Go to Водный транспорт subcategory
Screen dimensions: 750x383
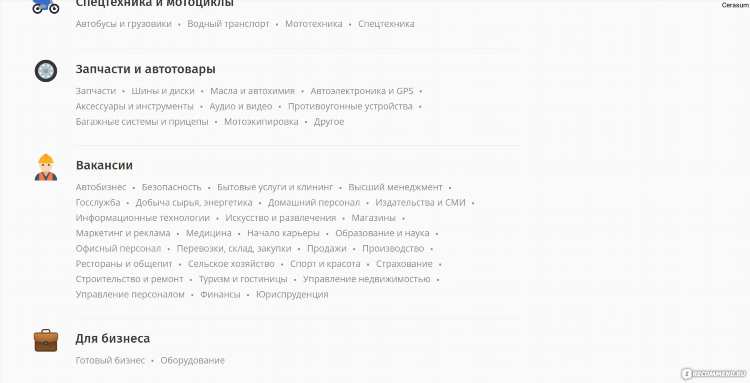click(228, 24)
